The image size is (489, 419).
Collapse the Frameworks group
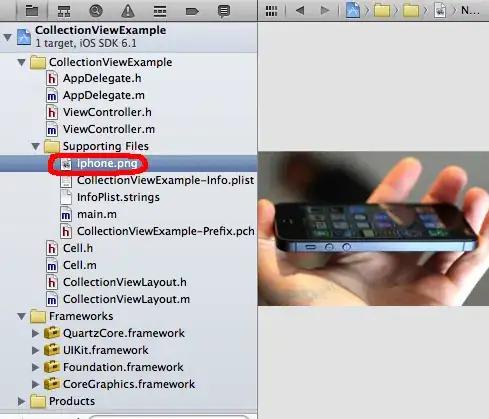tap(22, 316)
